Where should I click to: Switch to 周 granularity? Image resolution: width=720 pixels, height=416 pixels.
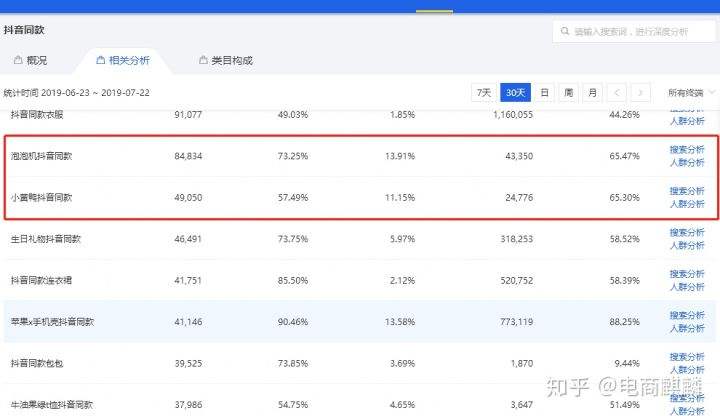[568, 93]
